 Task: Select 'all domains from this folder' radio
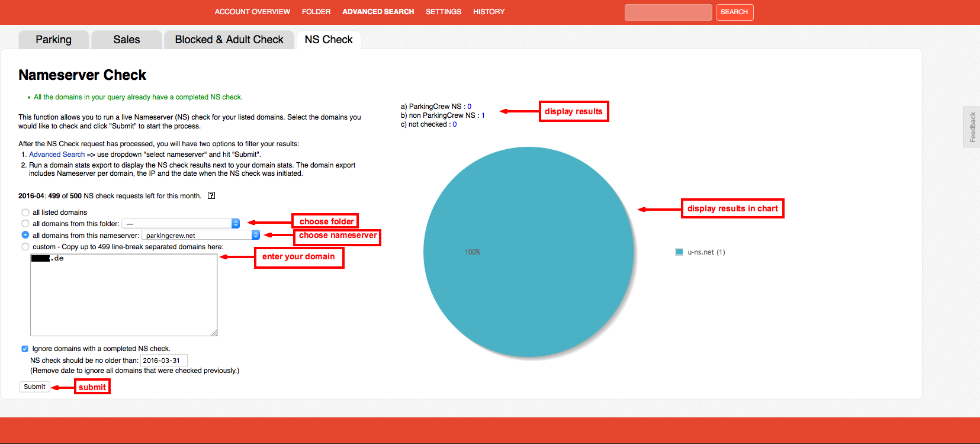pyautogui.click(x=25, y=224)
